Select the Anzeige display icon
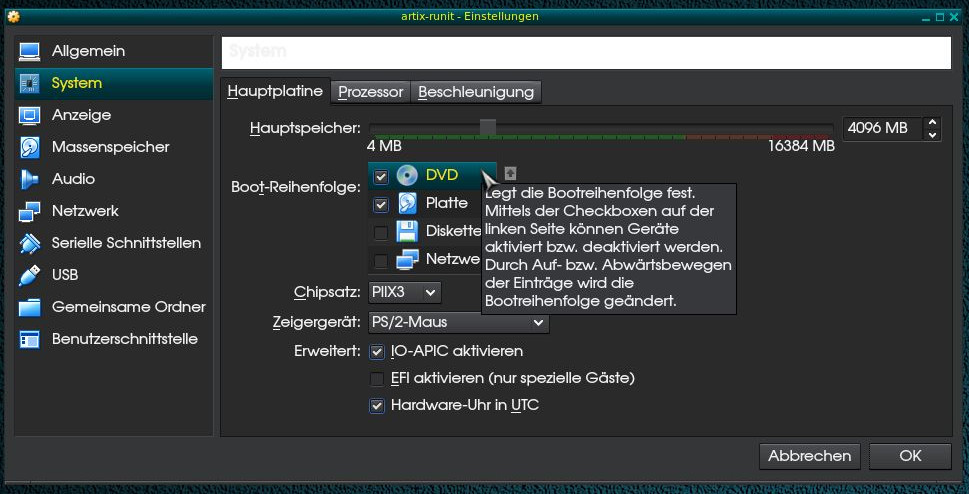 click(x=29, y=115)
